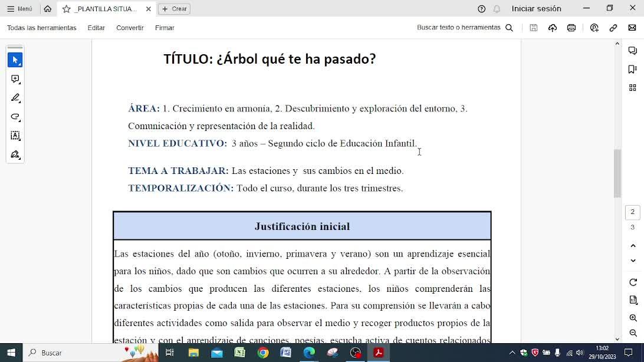Open the Windows Start menu
The height and width of the screenshot is (362, 644).
coord(11,353)
